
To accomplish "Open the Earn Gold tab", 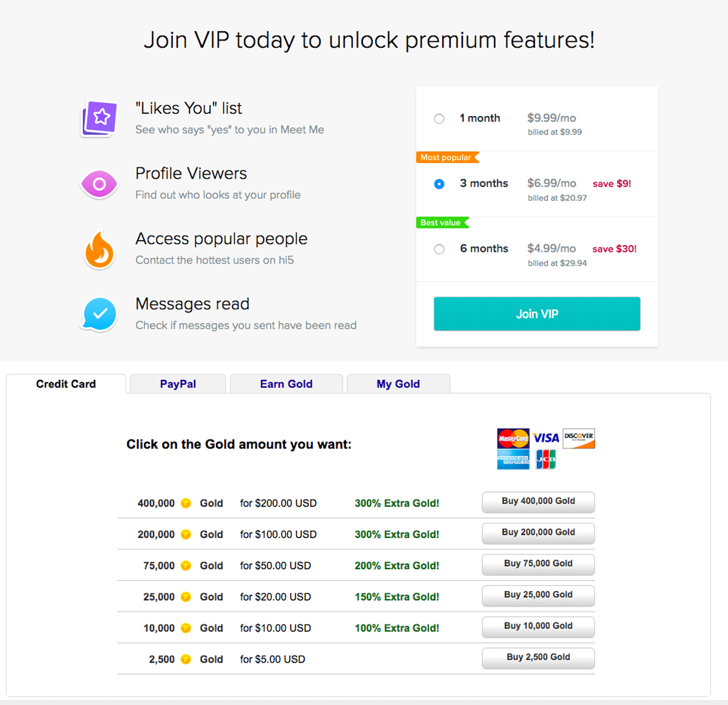I will tap(286, 384).
